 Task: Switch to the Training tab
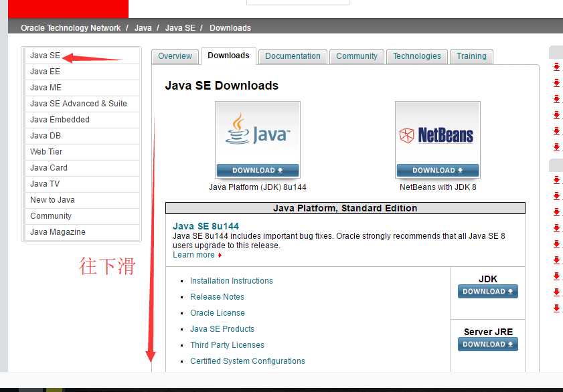coord(471,56)
